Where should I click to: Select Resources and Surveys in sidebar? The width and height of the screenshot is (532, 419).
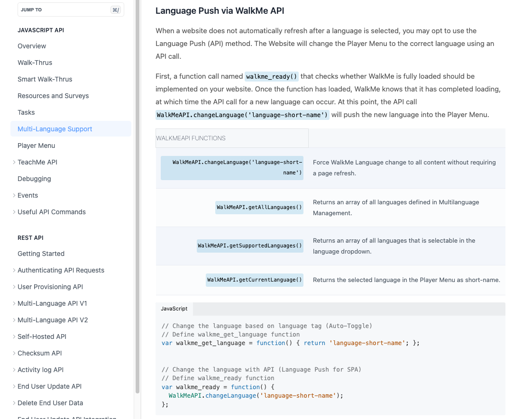53,96
